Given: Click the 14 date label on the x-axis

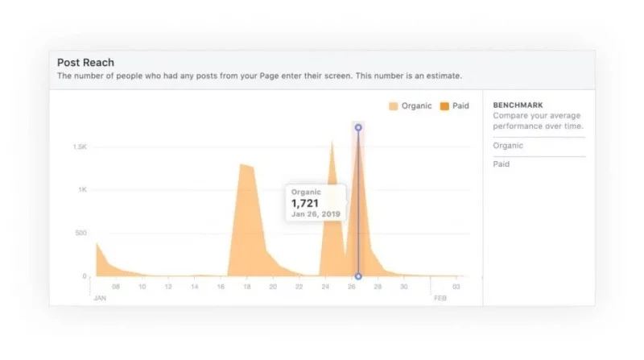Looking at the screenshot, I should [195, 286].
